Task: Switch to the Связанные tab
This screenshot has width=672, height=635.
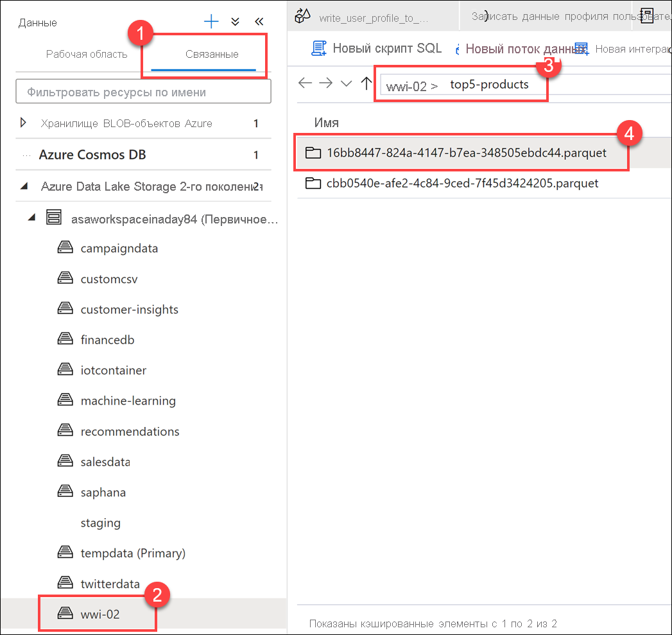Action: click(x=212, y=54)
